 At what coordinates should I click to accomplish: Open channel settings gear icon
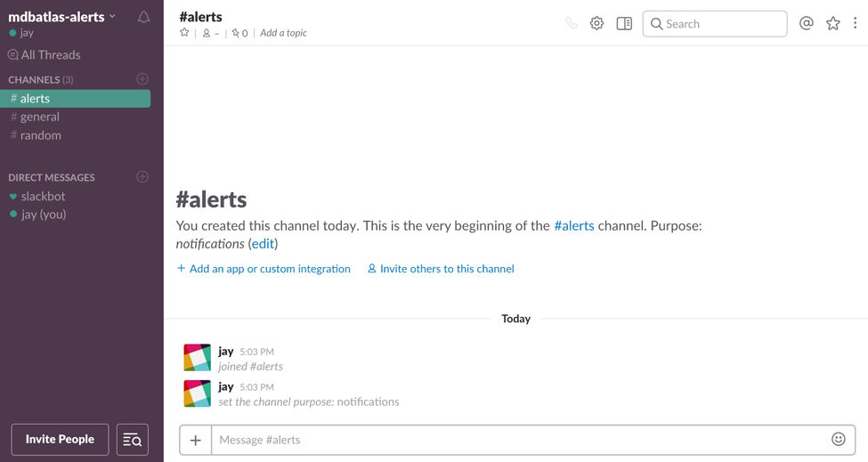(x=596, y=23)
